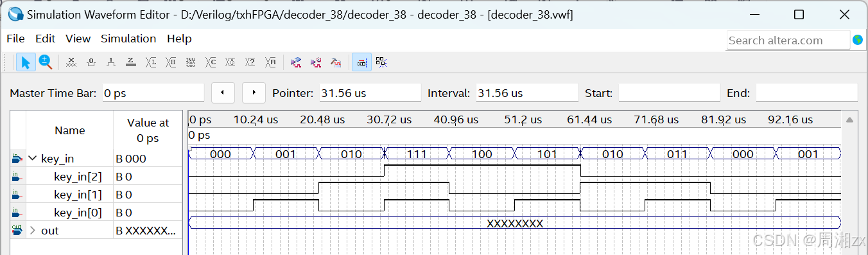
Task: Open Count Value (C) tool
Action: coord(211,62)
